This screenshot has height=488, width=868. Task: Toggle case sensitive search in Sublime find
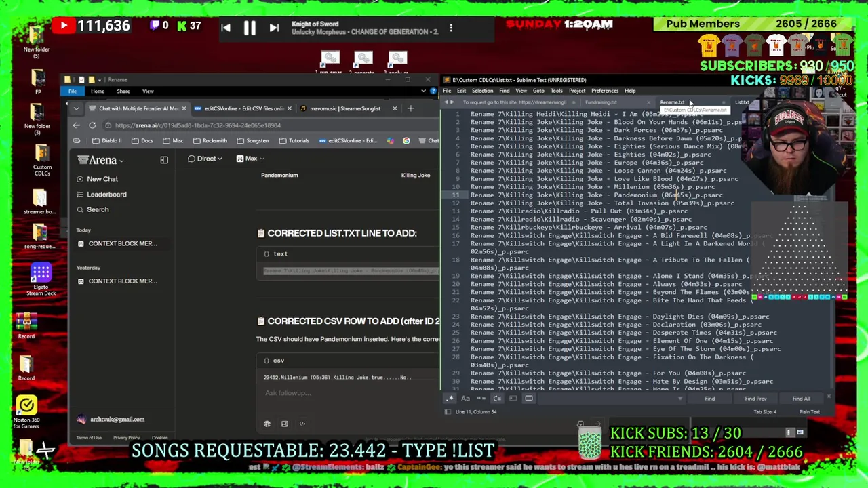(x=465, y=399)
